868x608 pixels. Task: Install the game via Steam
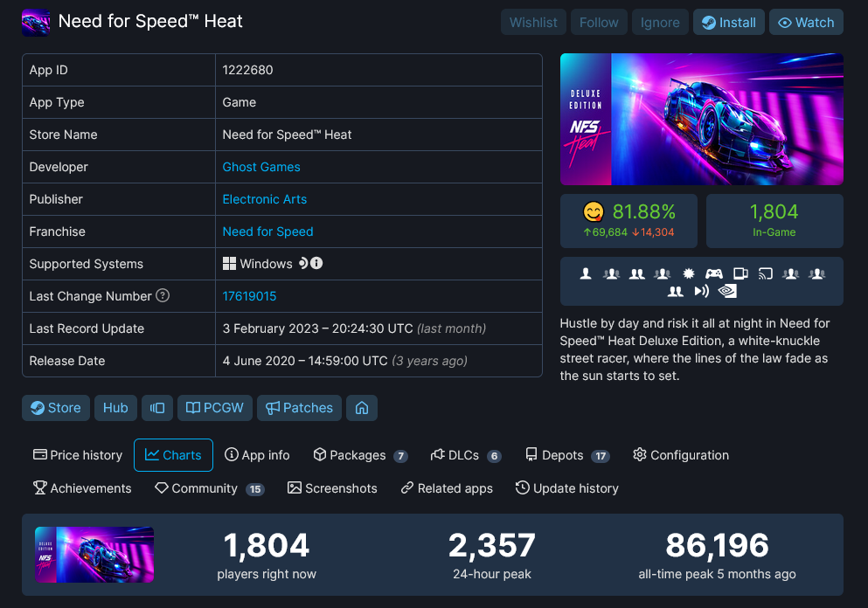pos(728,22)
